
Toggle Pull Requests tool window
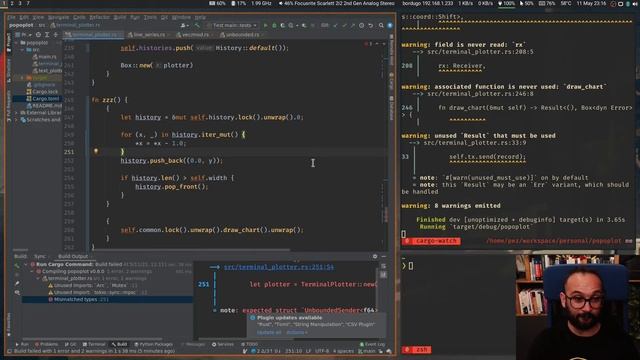click(9, 106)
